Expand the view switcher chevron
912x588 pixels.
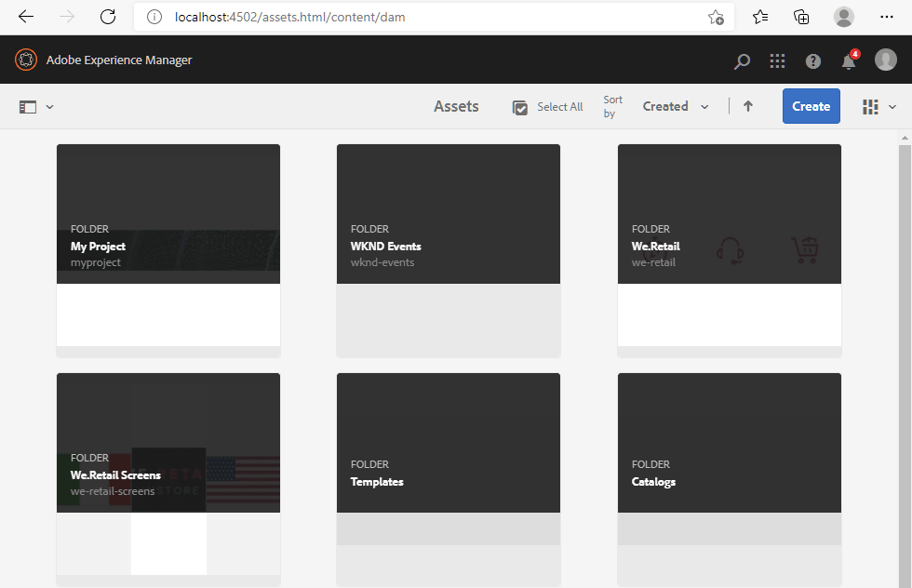coord(892,107)
